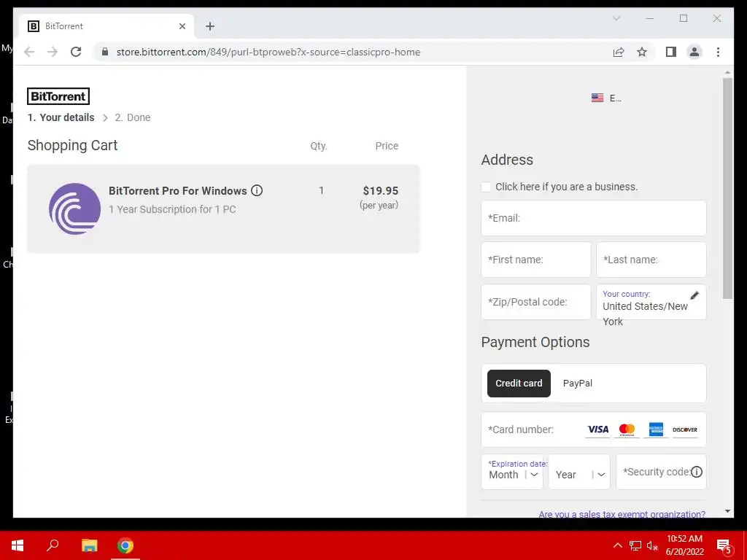
Task: Focus the Last name field
Action: click(x=651, y=260)
